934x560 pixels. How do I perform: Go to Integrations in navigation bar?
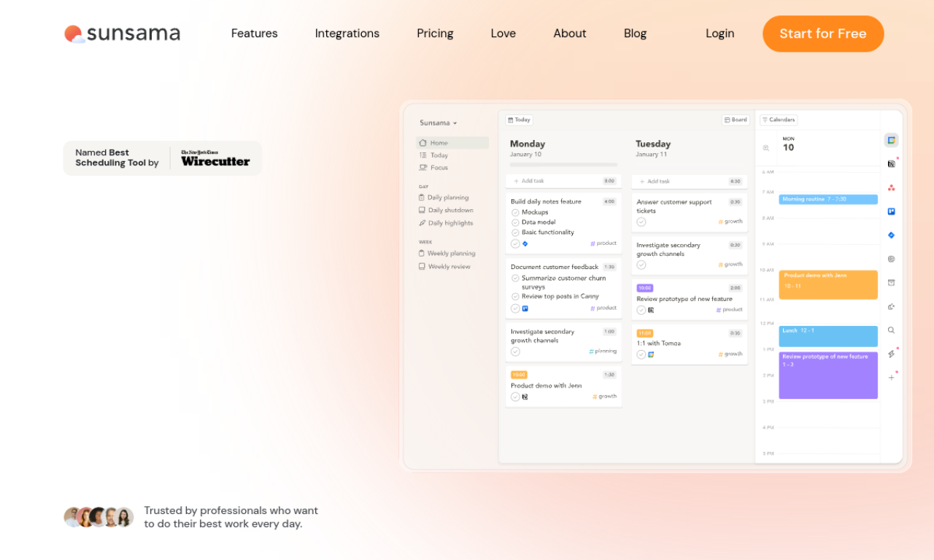[x=347, y=34]
